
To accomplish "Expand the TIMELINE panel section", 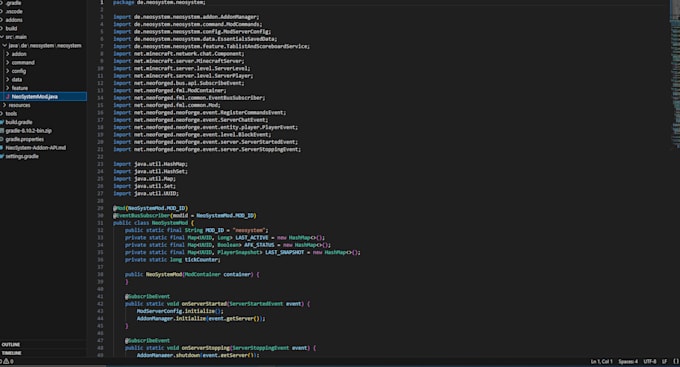I will pyautogui.click(x=12, y=353).
